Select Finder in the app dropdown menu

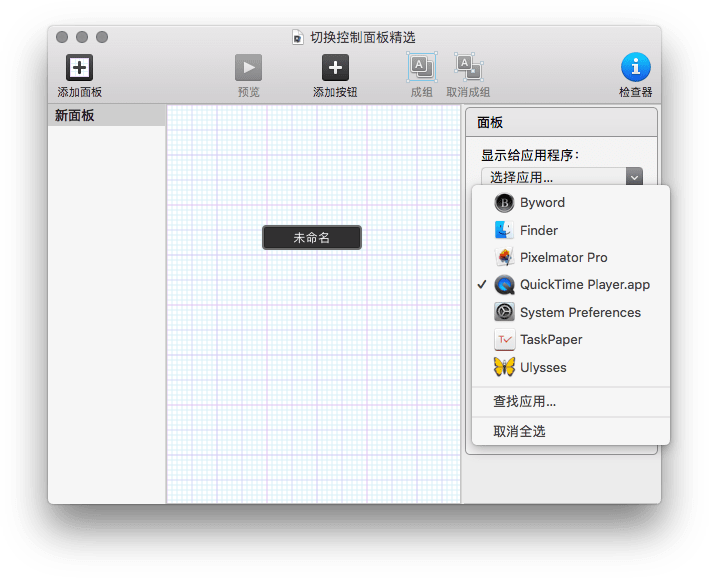pyautogui.click(x=539, y=230)
